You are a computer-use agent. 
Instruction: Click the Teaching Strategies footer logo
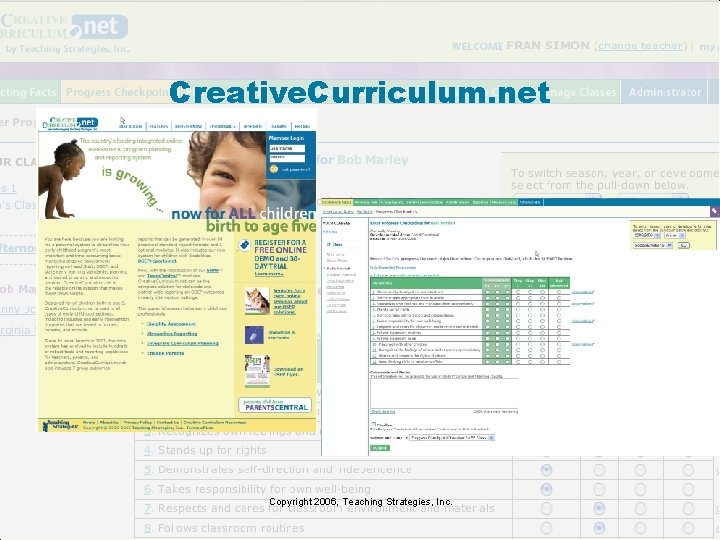[60, 425]
